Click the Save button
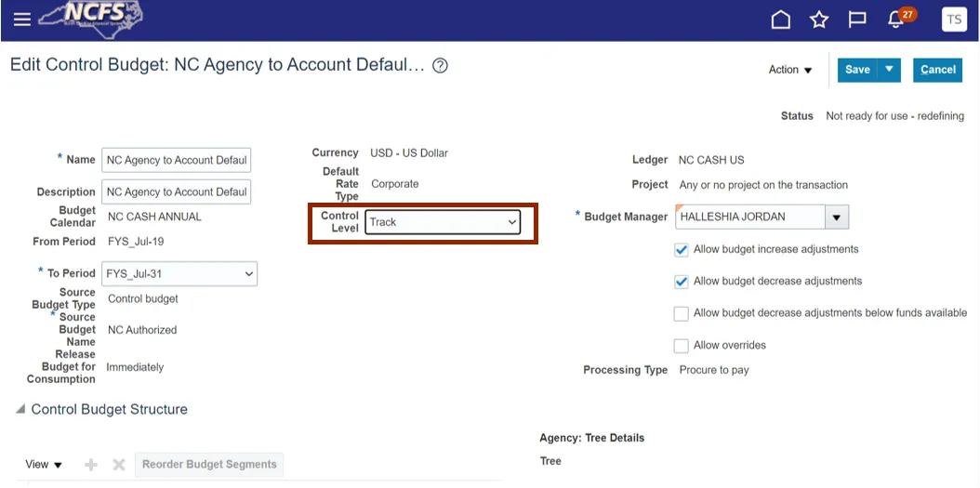980x488 pixels. 857,70
